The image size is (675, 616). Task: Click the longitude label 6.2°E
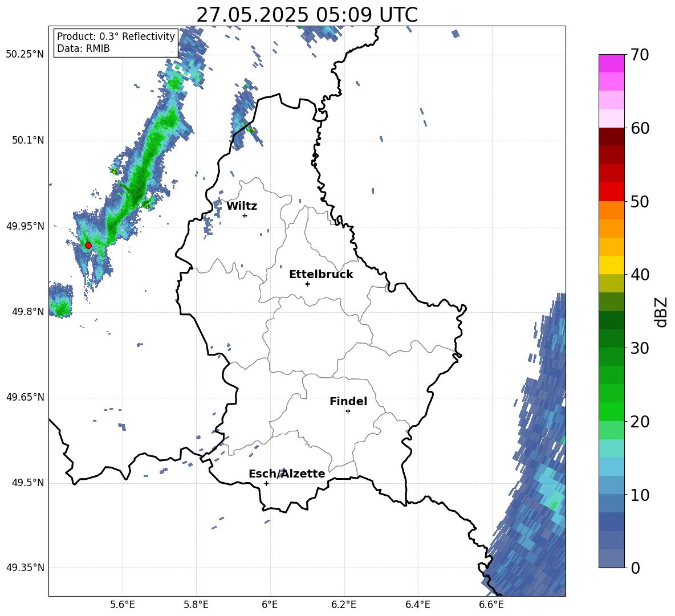344,605
